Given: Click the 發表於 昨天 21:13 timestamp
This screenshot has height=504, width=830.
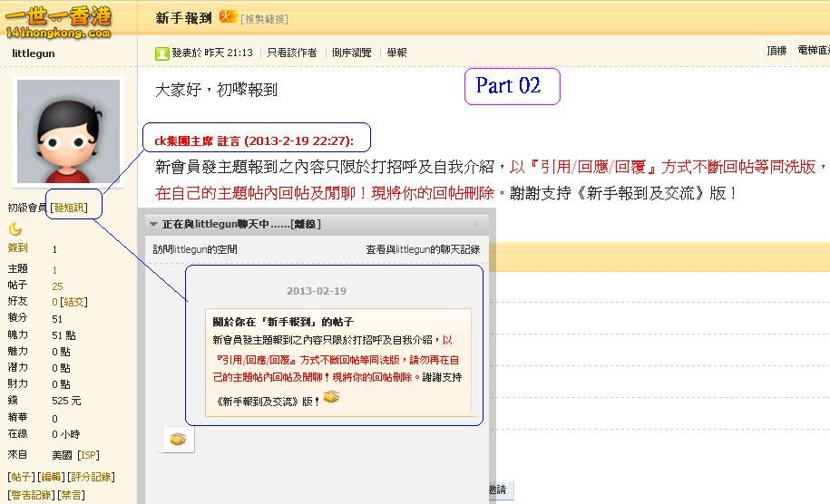Looking at the screenshot, I should point(212,53).
